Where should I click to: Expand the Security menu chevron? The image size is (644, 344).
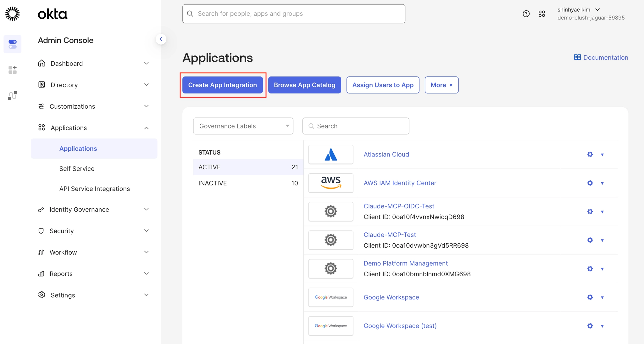[x=146, y=231]
